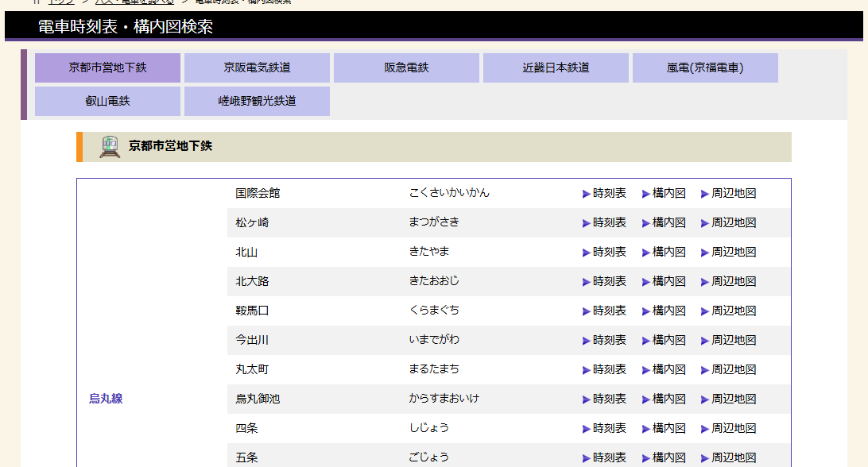View 構内図 for 松ケ崎 station
This screenshot has height=467, width=868.
pos(664,222)
